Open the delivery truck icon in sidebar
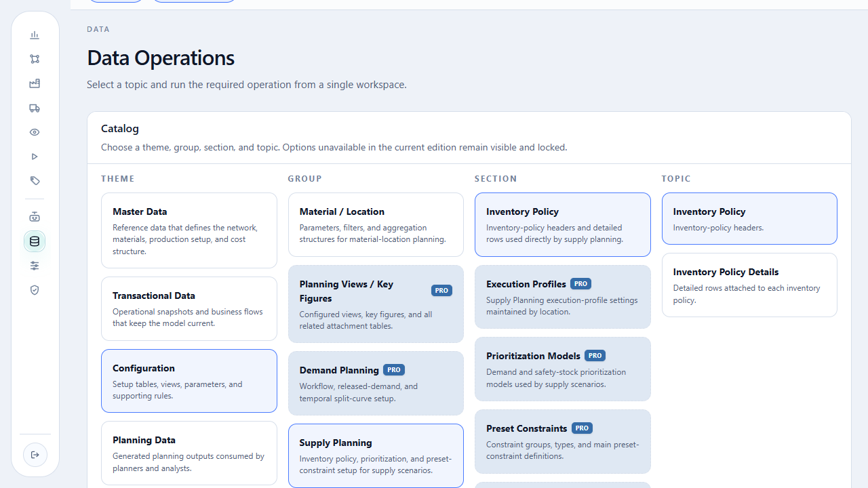Image resolution: width=868 pixels, height=488 pixels. 35,108
